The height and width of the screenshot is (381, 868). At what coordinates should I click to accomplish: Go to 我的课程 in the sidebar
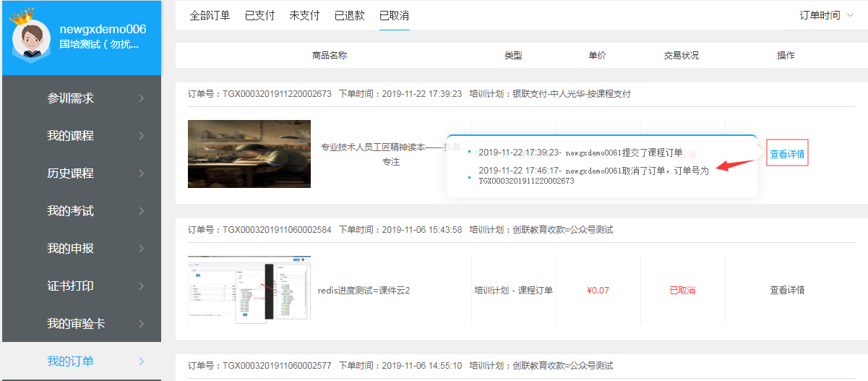click(x=71, y=136)
